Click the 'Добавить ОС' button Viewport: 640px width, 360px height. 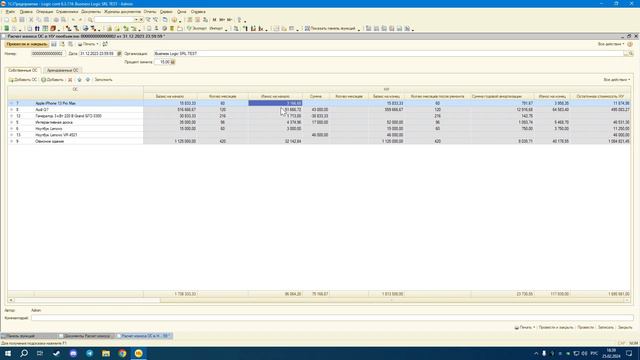23,80
